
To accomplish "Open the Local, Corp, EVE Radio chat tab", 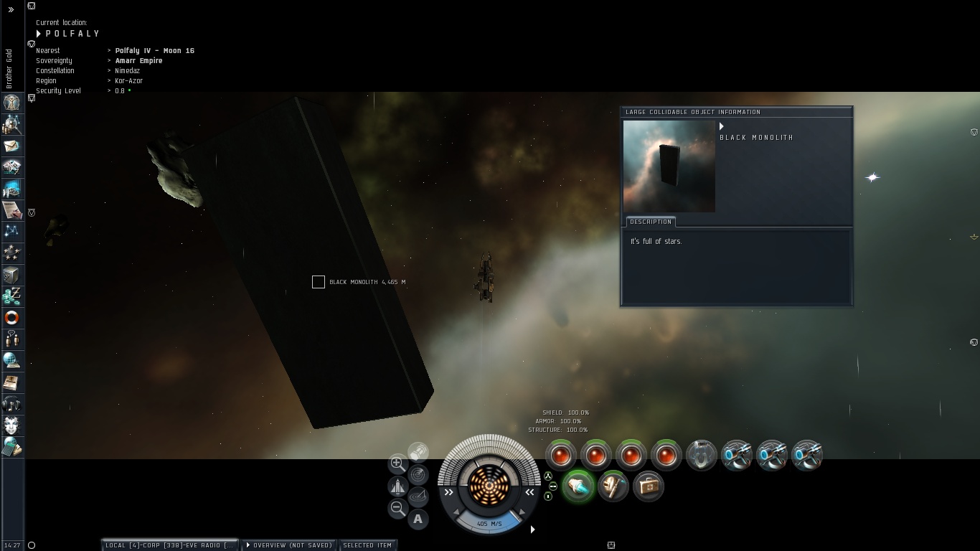I will click(x=169, y=545).
